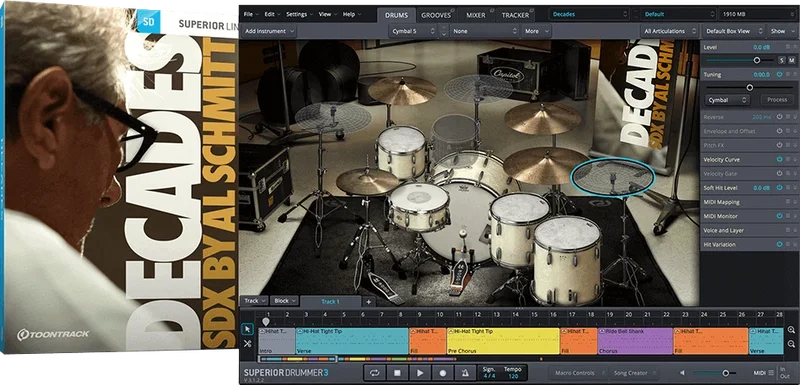
Task: Solo the instrument with S button
Action: 782,60
